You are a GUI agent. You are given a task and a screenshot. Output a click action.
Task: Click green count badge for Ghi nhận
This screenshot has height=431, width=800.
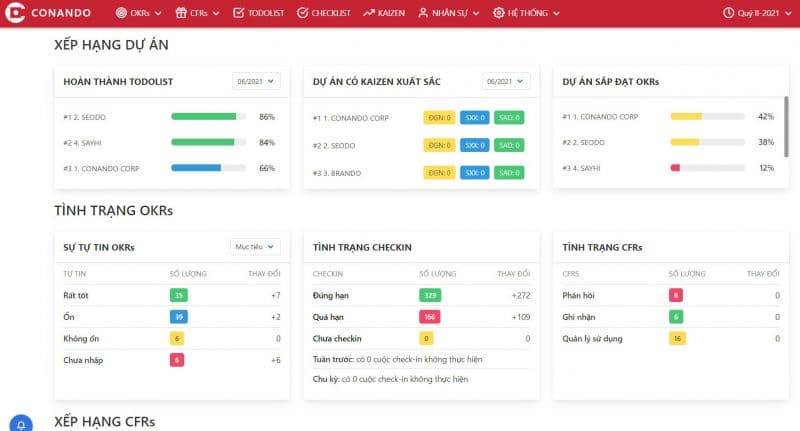(x=676, y=317)
